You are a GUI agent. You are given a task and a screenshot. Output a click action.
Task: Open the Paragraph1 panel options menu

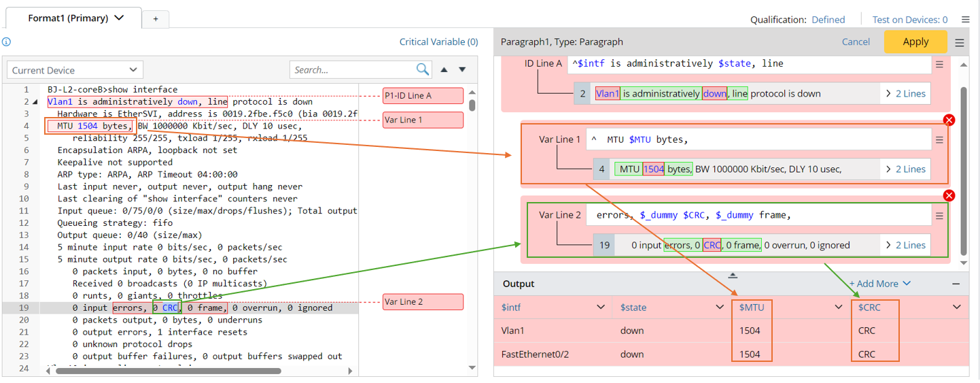click(960, 42)
